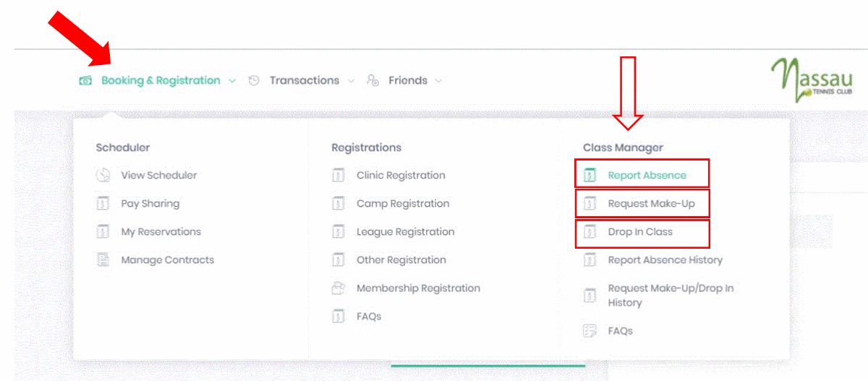Click the Pay Sharing icon
The width and height of the screenshot is (868, 381).
(x=103, y=204)
